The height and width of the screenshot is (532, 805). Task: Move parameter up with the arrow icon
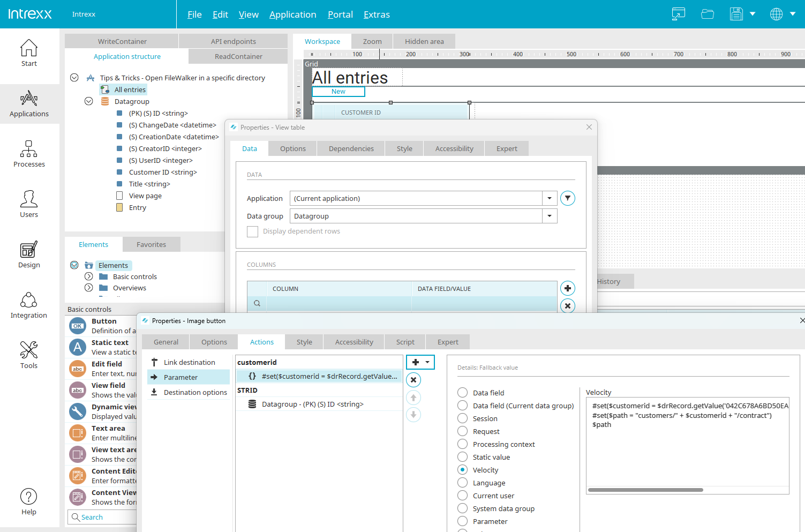(413, 398)
